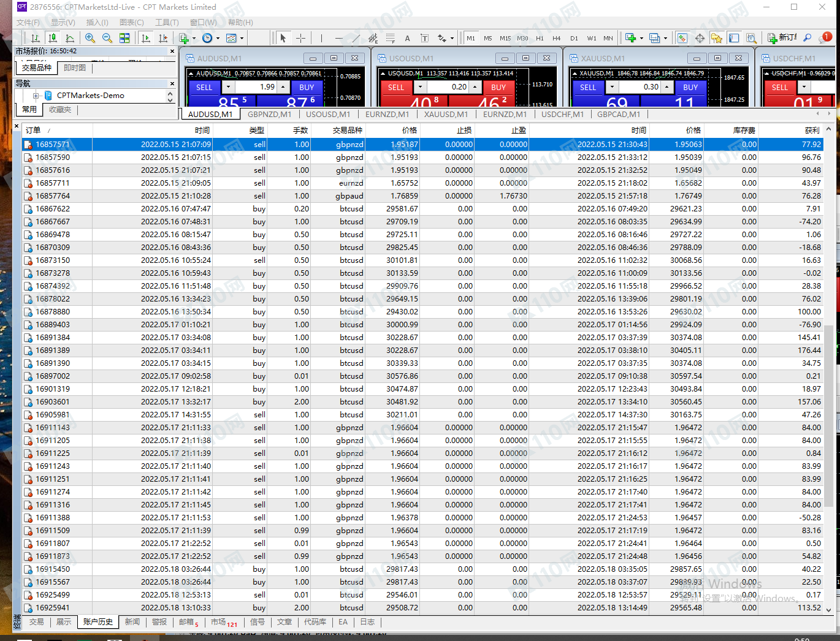Expand the CPTMarkets-Demo tree node
Screen dimensions: 840x641
36,96
